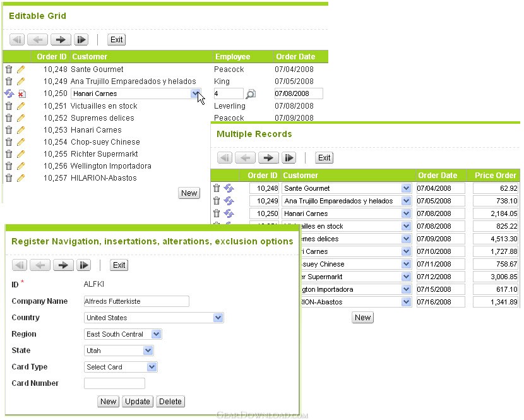Delete HILARION-Abastos row using trash icon in Editable Grid
Image resolution: width=524 pixels, height=420 pixels.
point(9,178)
